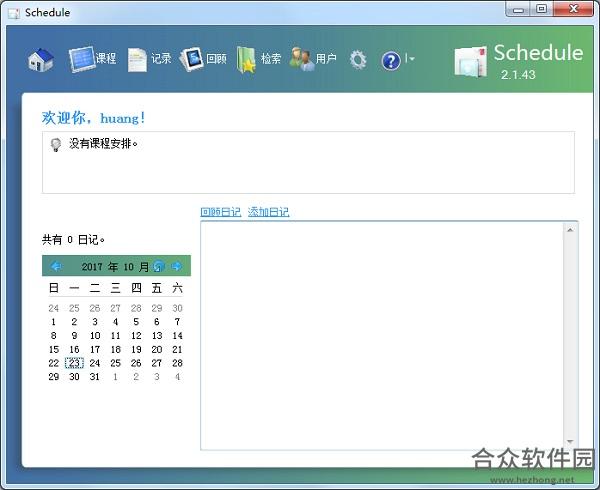The height and width of the screenshot is (490, 600).
Task: Click the 欢迎你, huang! greeting
Action: (94, 118)
